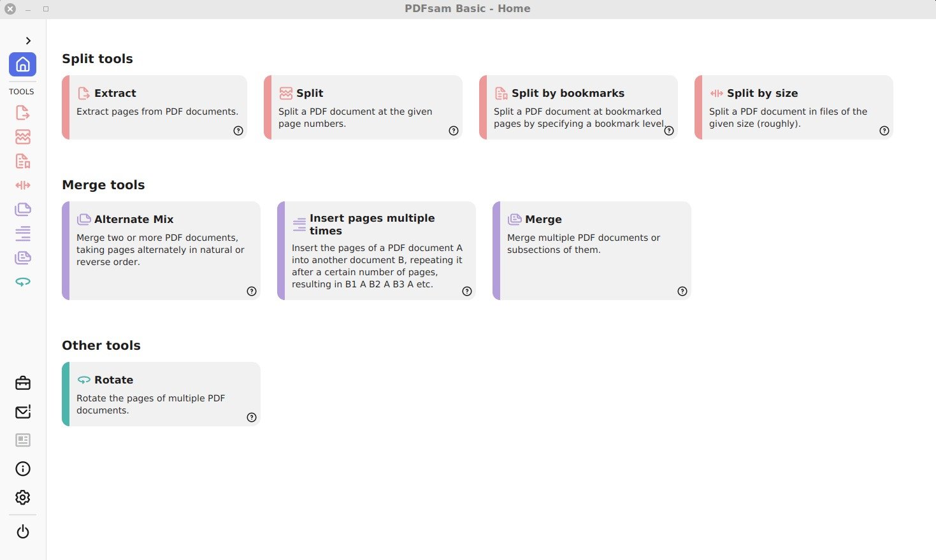Viewport: 936px width, 560px height.
Task: Open Insert pages multiple times sidebar icon
Action: 22,233
